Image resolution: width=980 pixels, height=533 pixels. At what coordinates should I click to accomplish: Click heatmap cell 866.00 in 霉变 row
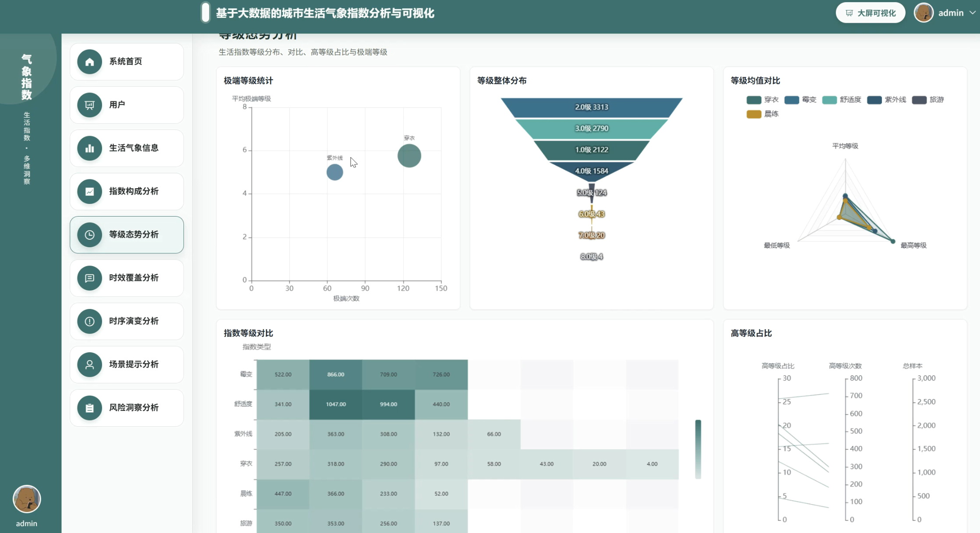coord(336,375)
